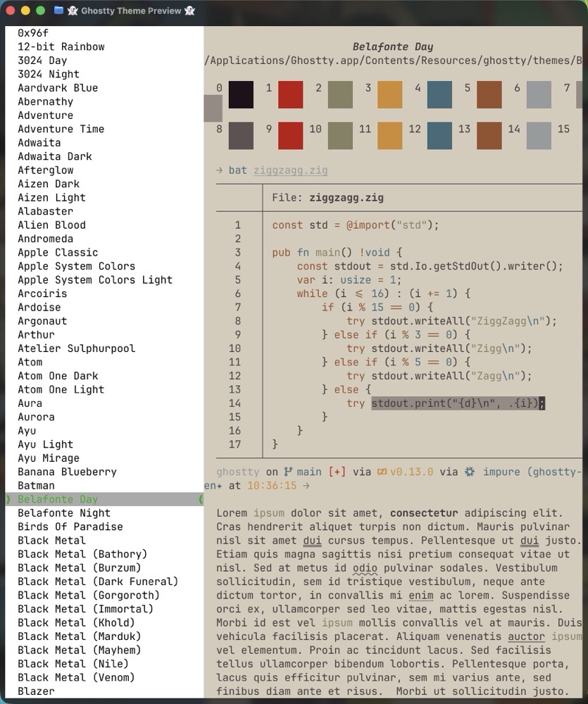This screenshot has width=588, height=704.
Task: Click the brown swatch numbered 13
Action: coord(489,136)
